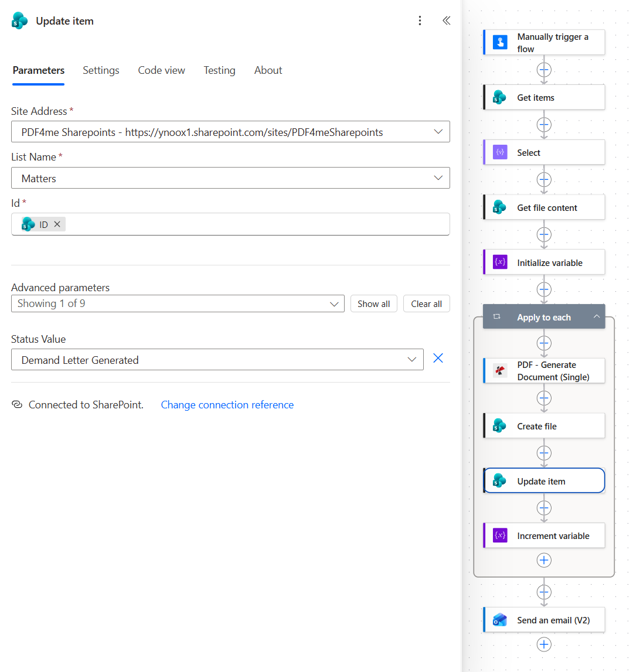
Task: Insert step after Update item node
Action: coord(544,509)
